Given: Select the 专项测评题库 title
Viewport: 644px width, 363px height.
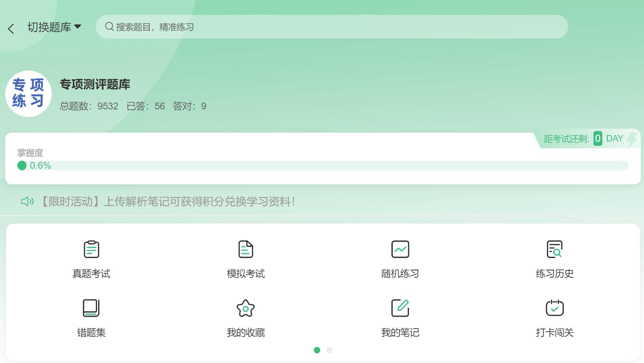Looking at the screenshot, I should [95, 84].
